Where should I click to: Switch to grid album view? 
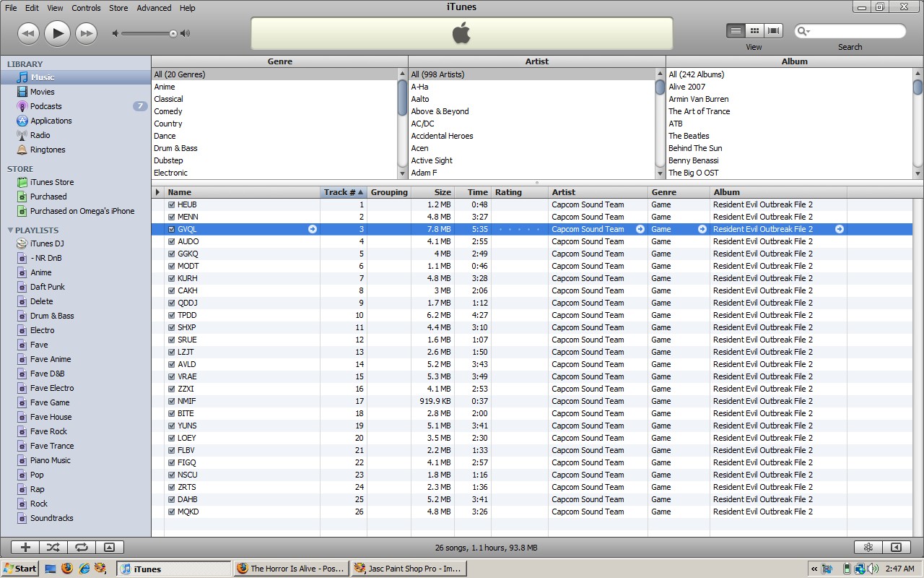point(754,30)
